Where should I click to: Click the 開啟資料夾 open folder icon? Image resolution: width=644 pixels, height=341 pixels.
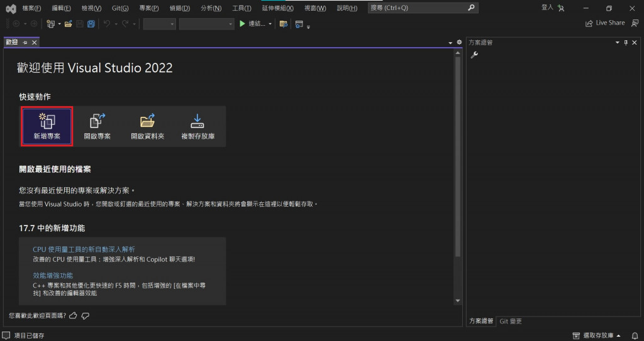pyautogui.click(x=147, y=121)
